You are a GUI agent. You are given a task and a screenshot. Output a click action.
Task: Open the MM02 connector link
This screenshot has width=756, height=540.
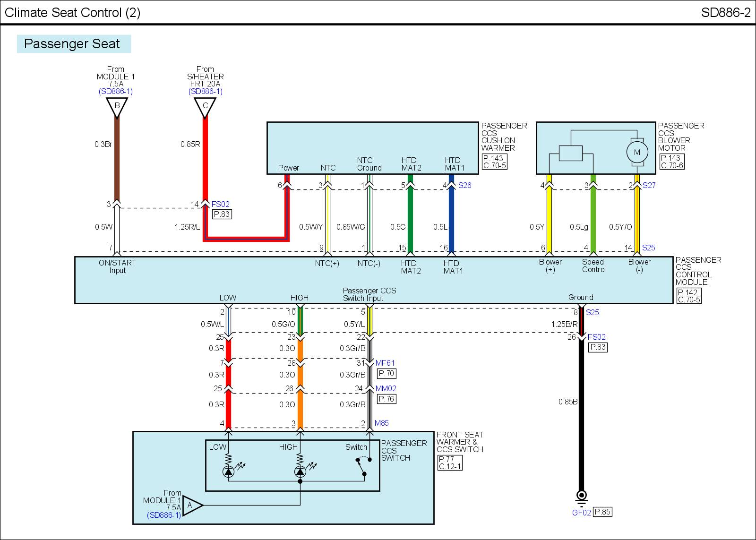coord(386,389)
